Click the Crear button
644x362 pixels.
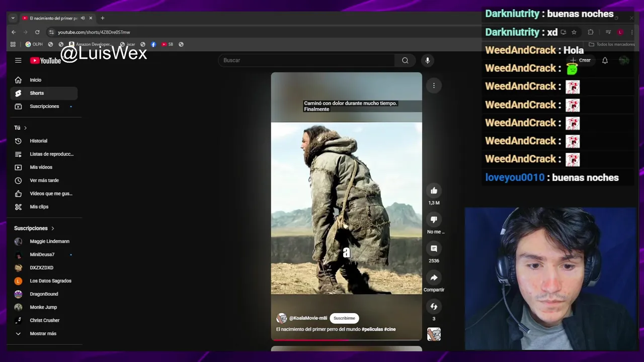click(x=580, y=60)
